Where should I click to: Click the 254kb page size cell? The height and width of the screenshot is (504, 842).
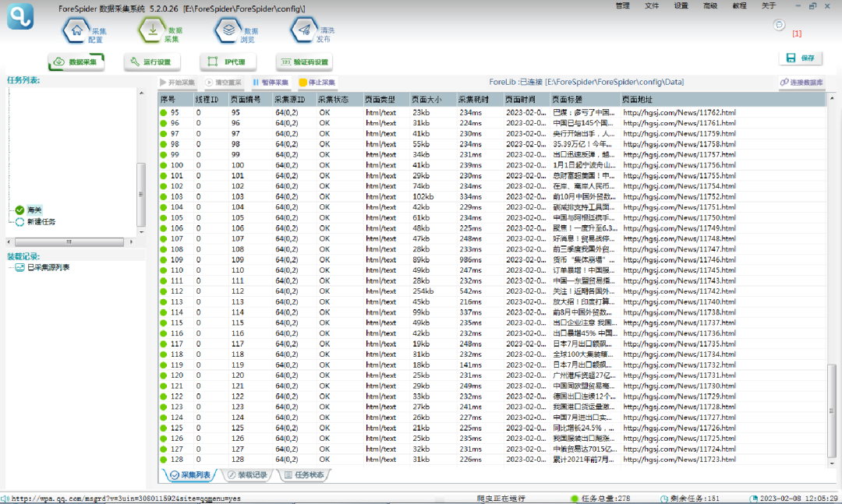coord(423,291)
